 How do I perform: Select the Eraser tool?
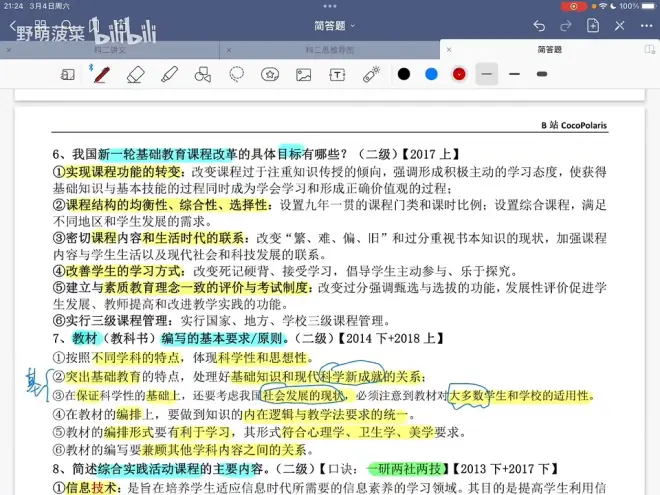tap(136, 74)
